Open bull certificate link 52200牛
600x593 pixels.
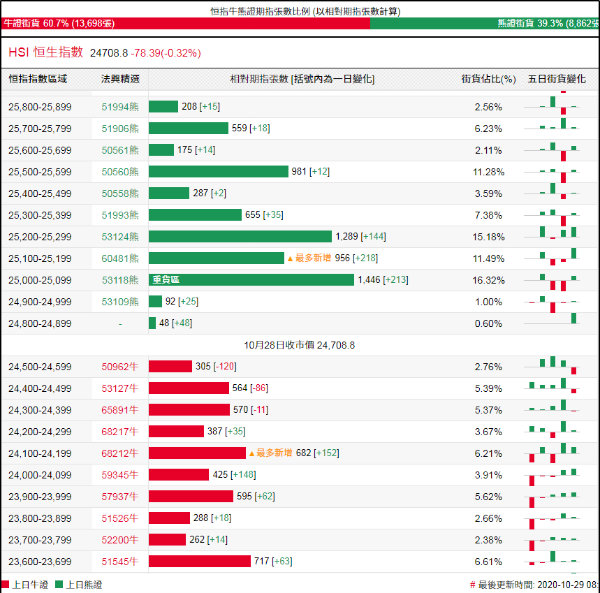119,540
